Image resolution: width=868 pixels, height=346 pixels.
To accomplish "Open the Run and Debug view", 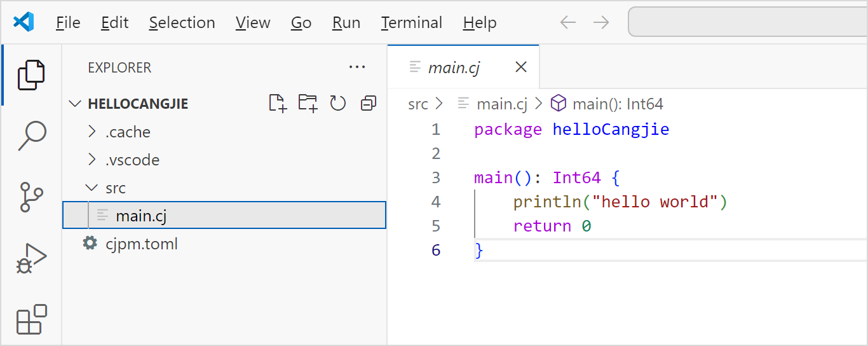I will point(31,258).
